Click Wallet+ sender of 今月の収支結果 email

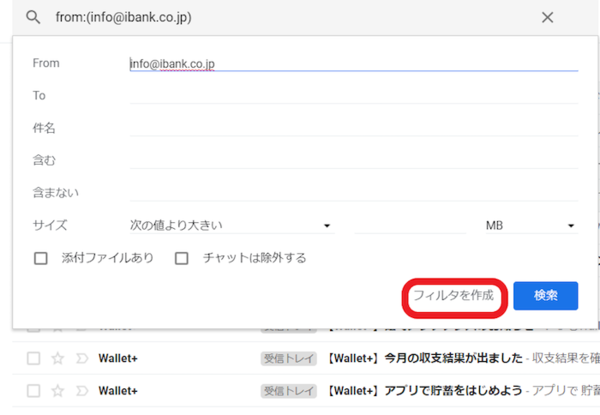[118, 358]
